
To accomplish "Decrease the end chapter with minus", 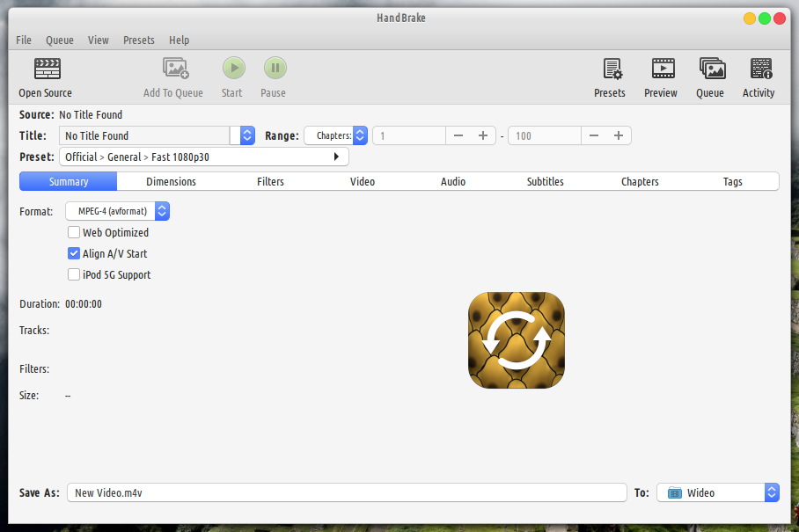I will 594,135.
